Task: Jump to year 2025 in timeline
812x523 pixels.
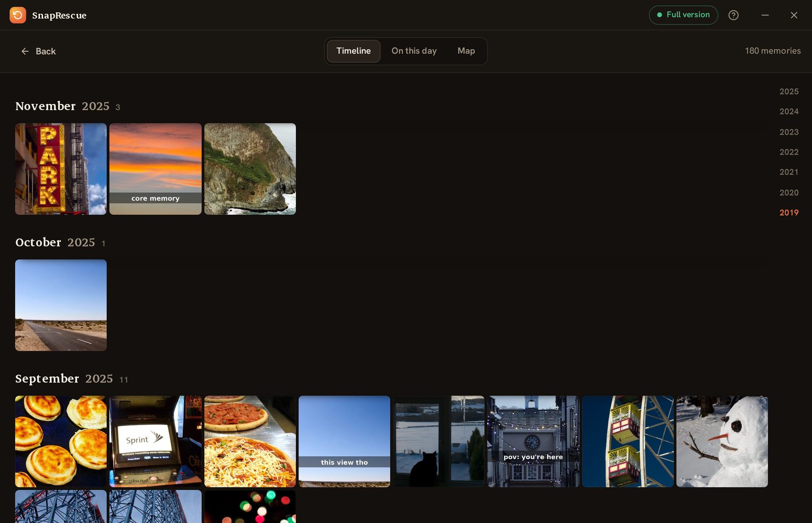Action: tap(789, 91)
